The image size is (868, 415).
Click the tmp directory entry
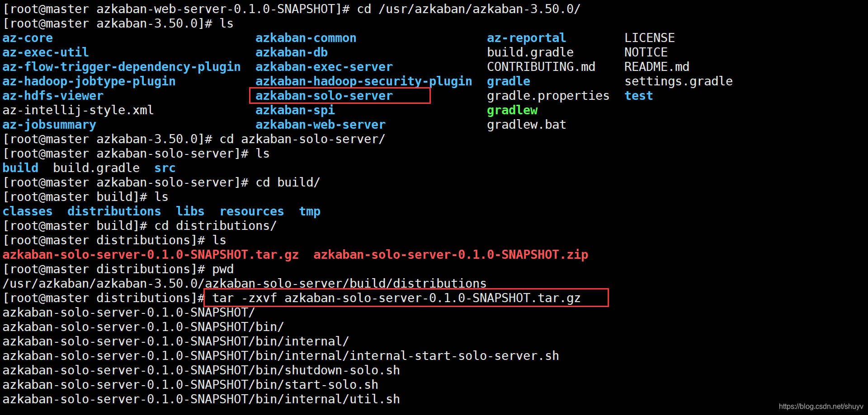[x=310, y=211]
